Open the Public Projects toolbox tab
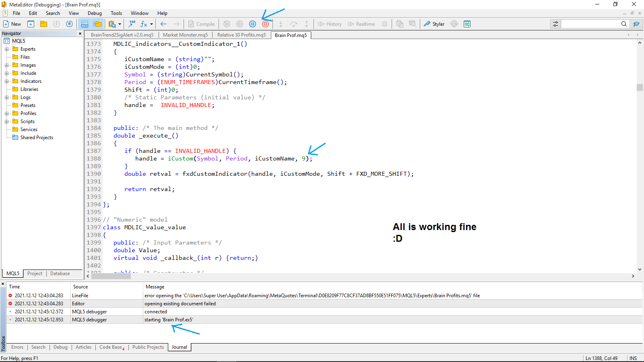The height and width of the screenshot is (362, 644). tap(148, 347)
